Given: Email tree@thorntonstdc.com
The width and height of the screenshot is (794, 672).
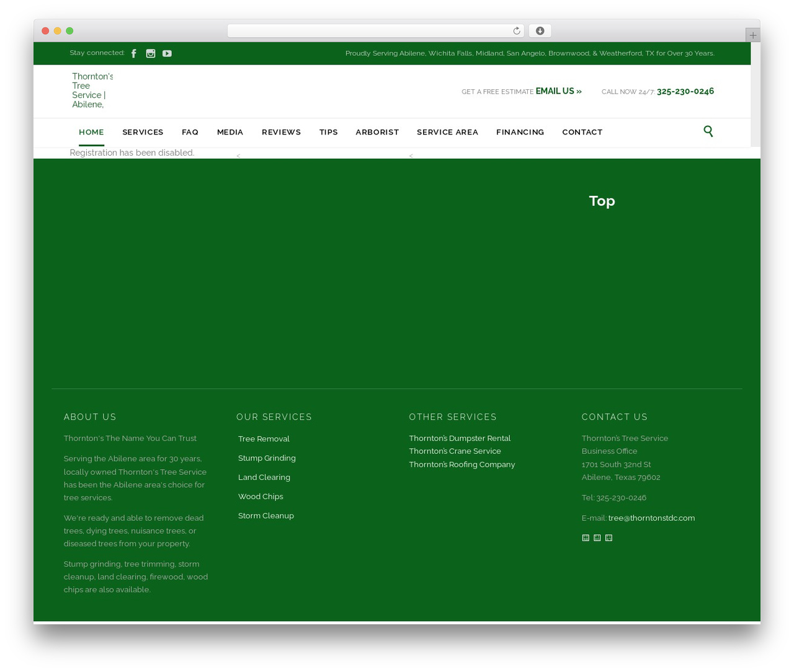Looking at the screenshot, I should 651,518.
